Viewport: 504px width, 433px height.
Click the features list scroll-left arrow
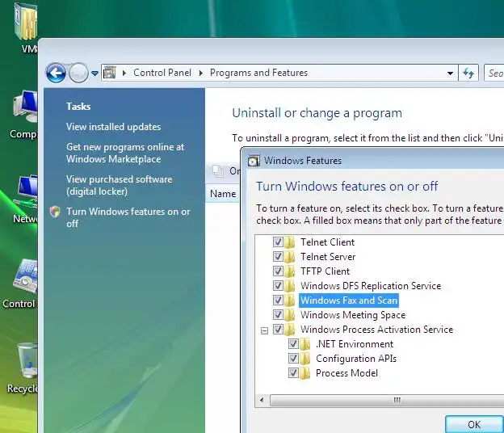click(x=262, y=400)
